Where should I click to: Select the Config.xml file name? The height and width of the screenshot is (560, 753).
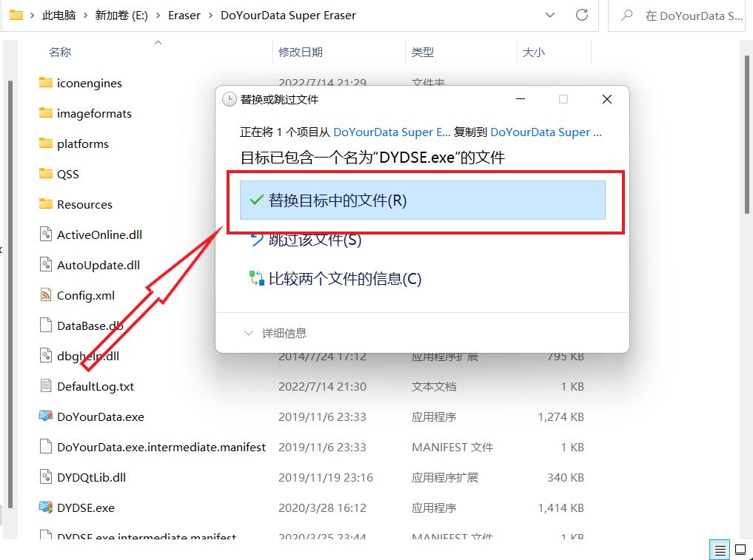click(85, 295)
